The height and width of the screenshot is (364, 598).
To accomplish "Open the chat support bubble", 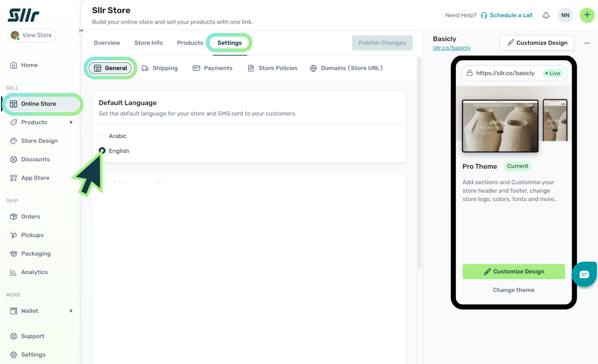I will [584, 274].
